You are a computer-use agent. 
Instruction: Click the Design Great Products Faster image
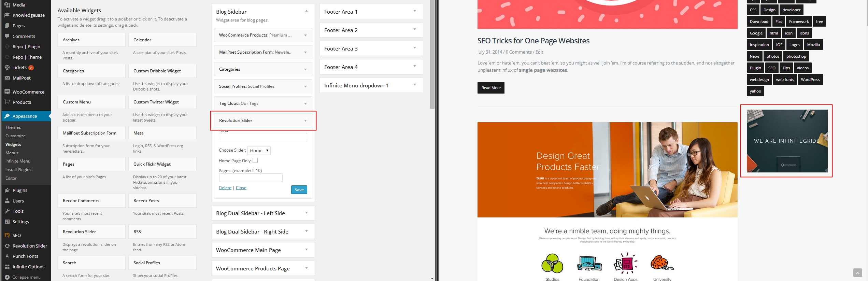pyautogui.click(x=607, y=170)
